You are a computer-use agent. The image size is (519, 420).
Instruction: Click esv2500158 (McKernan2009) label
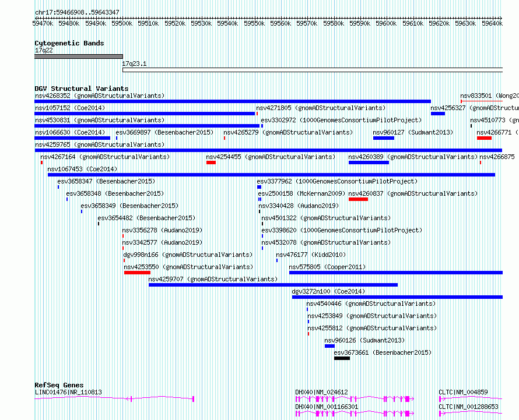301,193
